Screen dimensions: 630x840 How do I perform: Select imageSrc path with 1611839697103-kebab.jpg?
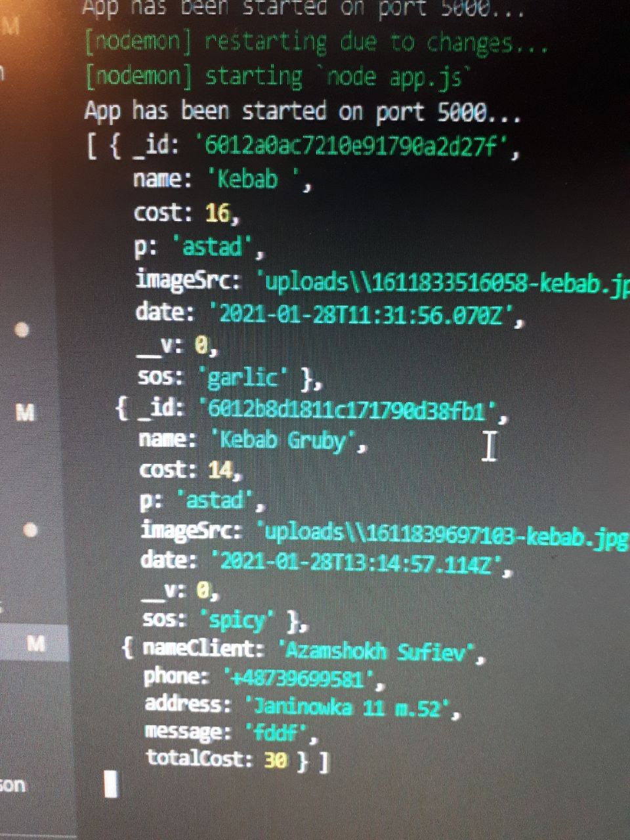pyautogui.click(x=443, y=534)
